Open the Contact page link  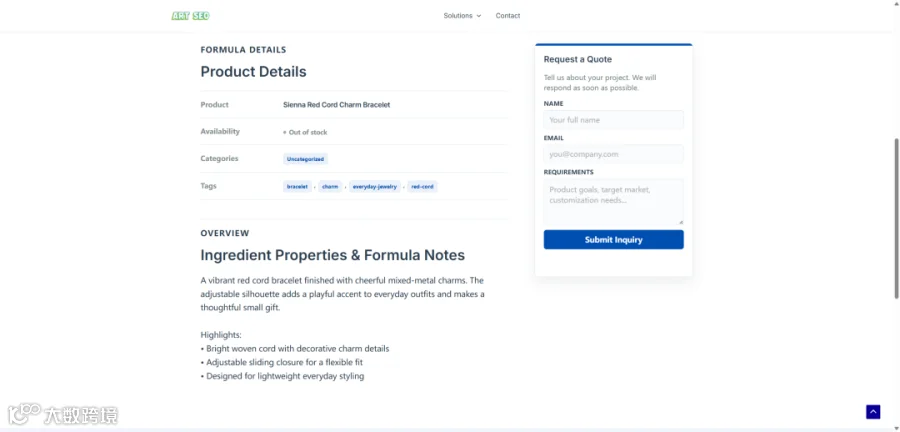pyautogui.click(x=508, y=15)
